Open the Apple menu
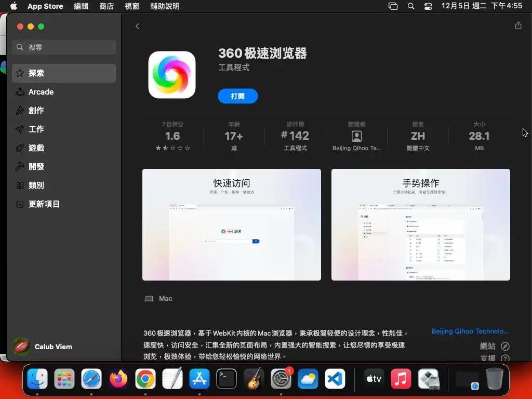Image resolution: width=532 pixels, height=399 pixels. pos(14,6)
